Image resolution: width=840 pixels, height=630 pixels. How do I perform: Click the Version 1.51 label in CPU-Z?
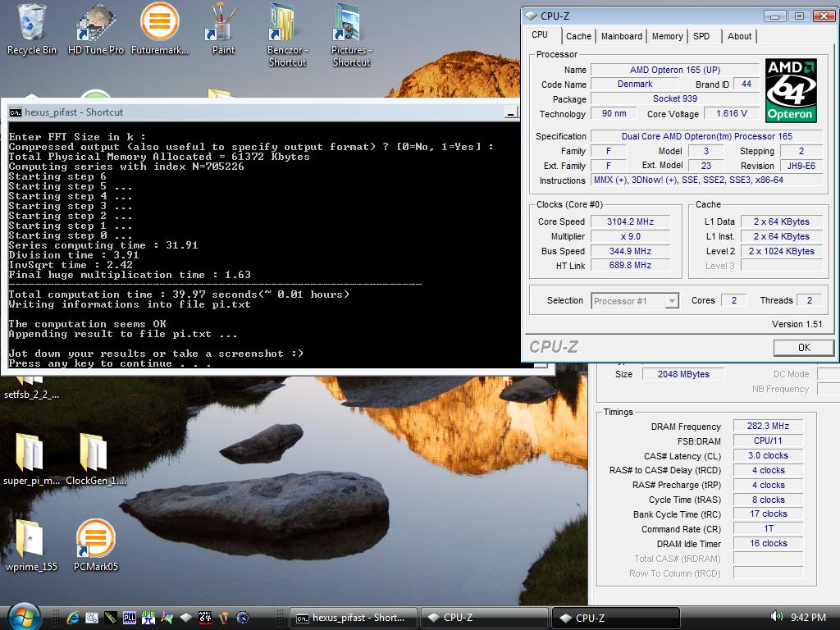(x=797, y=324)
